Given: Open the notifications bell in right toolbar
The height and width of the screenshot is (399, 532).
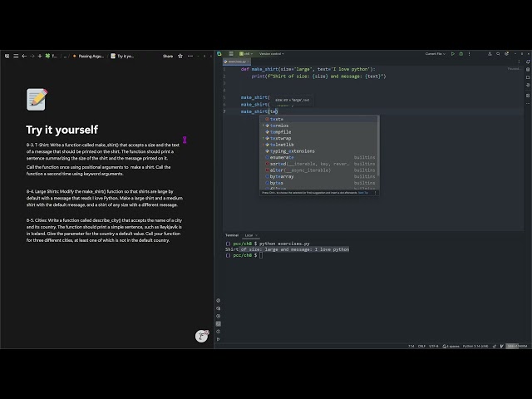Looking at the screenshot, I should [x=528, y=62].
